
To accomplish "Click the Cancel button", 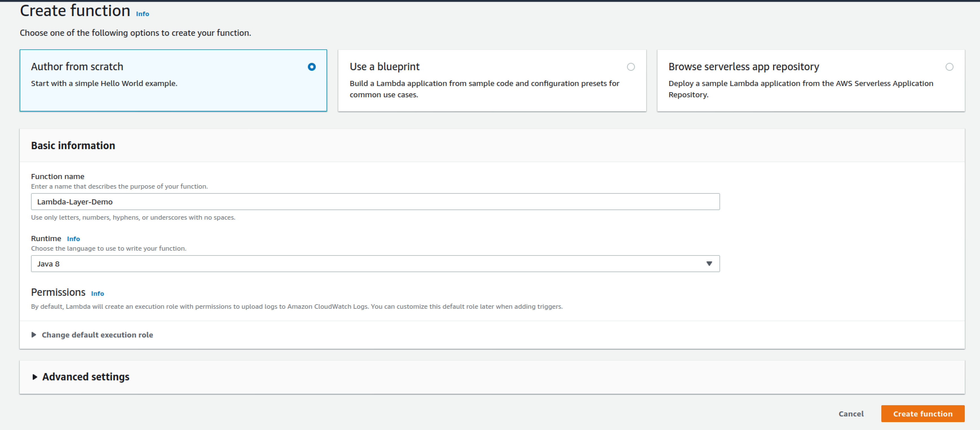I will click(x=851, y=414).
